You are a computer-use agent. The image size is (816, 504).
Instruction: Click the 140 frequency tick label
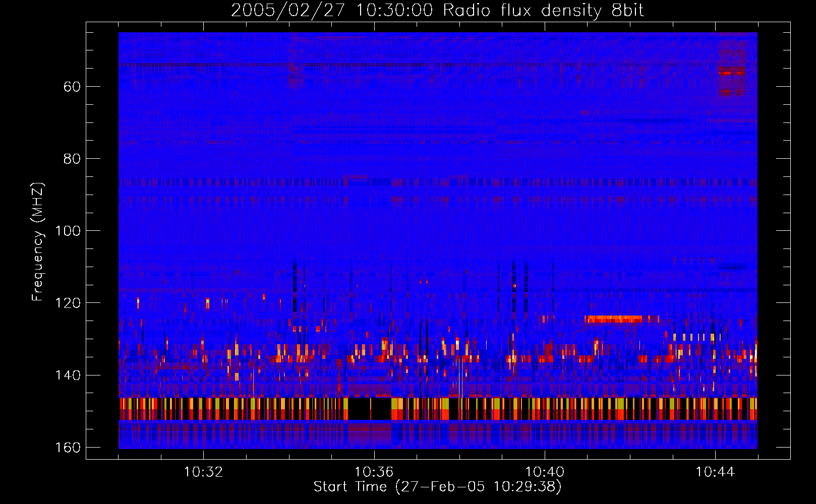point(68,375)
